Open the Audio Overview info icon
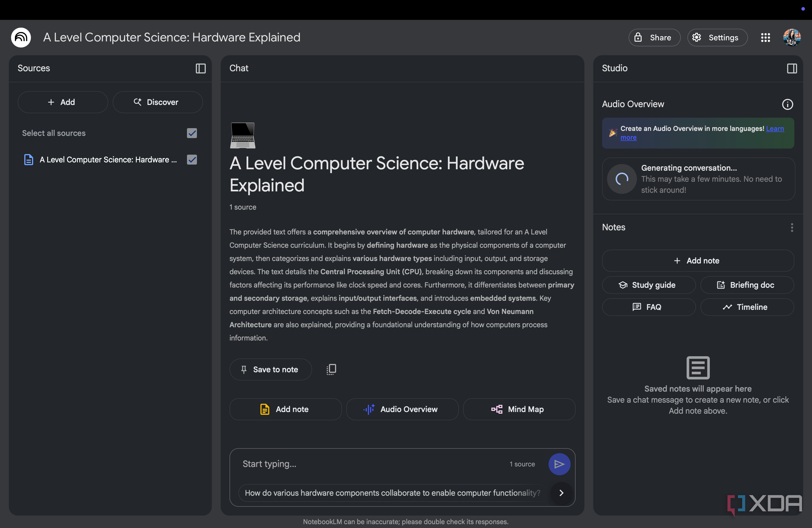This screenshot has height=528, width=812. coord(787,104)
